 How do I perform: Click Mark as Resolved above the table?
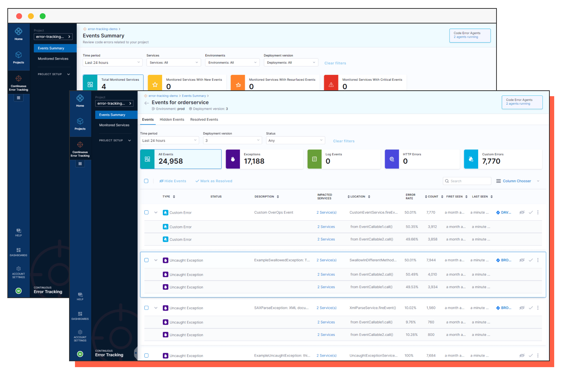(x=214, y=181)
